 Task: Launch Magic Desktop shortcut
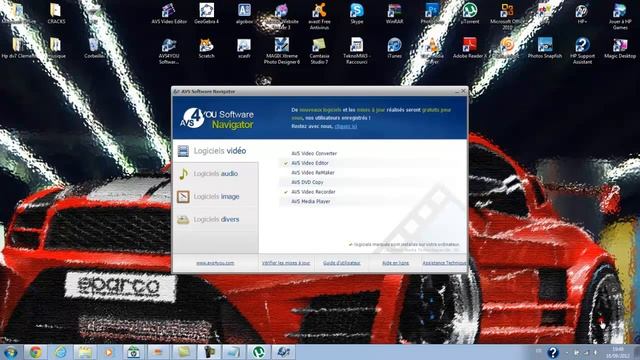[620, 48]
